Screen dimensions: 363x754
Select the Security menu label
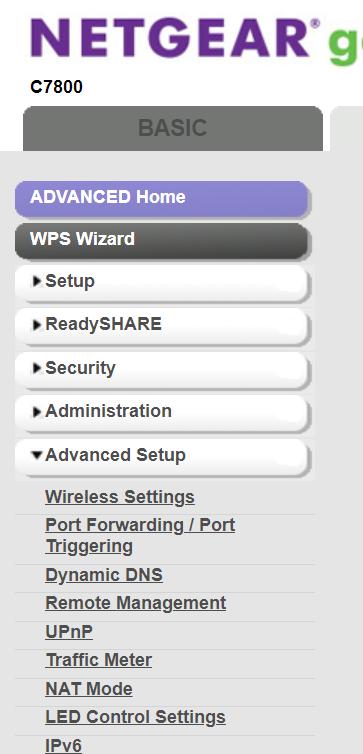80,368
